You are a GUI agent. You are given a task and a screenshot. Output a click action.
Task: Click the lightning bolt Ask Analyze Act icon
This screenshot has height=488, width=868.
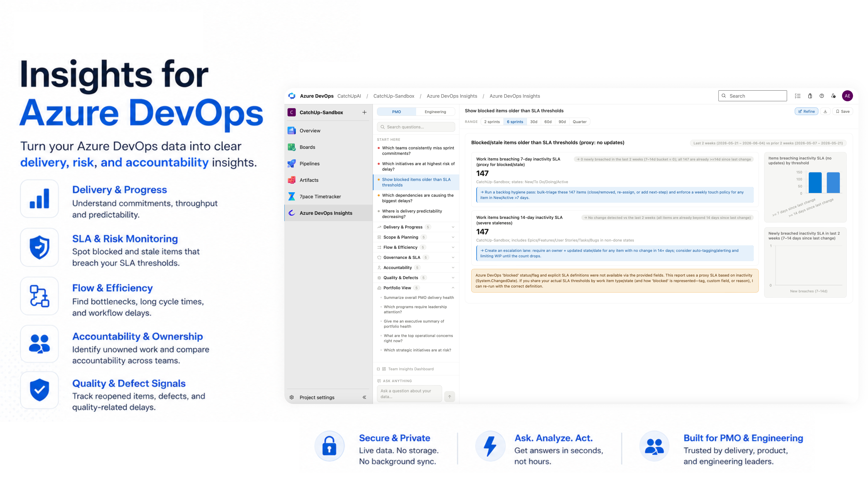[x=490, y=446]
